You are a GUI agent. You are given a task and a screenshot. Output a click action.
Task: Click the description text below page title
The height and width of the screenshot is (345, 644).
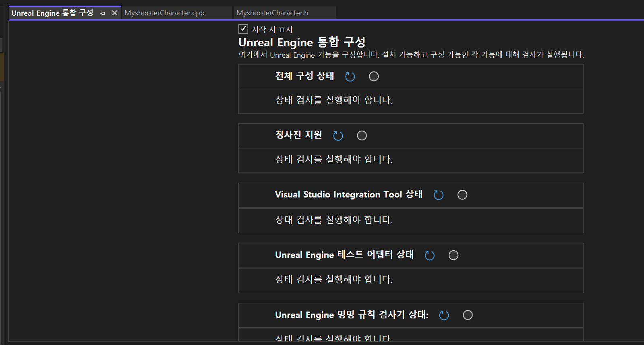point(411,54)
